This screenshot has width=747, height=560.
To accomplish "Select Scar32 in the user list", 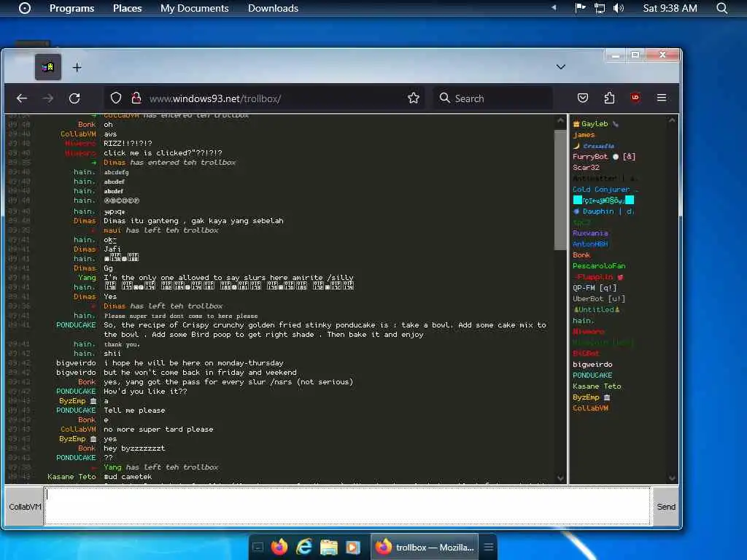I will (586, 168).
